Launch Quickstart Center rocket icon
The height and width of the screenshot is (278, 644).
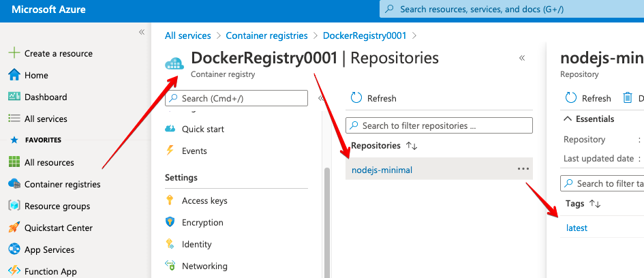click(x=14, y=228)
